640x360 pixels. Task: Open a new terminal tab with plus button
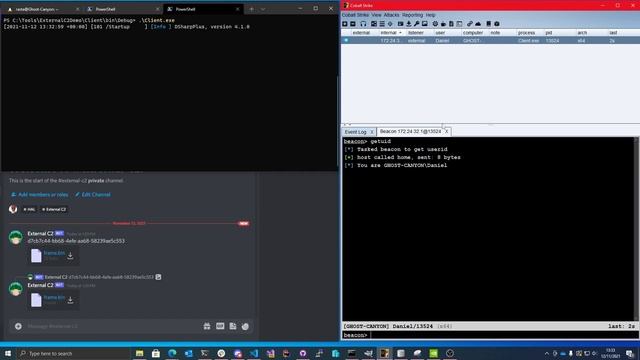point(251,9)
